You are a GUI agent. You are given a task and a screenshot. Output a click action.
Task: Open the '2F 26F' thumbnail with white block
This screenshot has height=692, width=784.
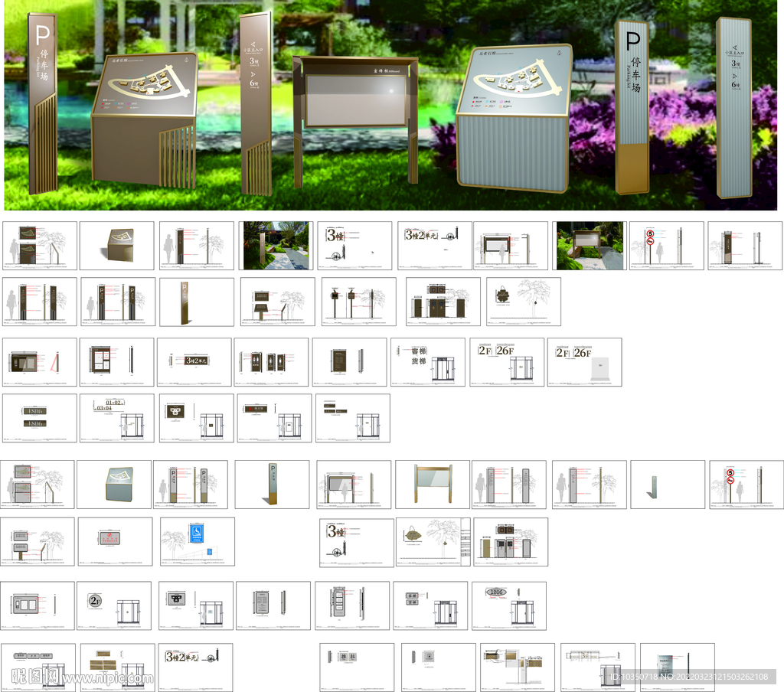tap(584, 362)
